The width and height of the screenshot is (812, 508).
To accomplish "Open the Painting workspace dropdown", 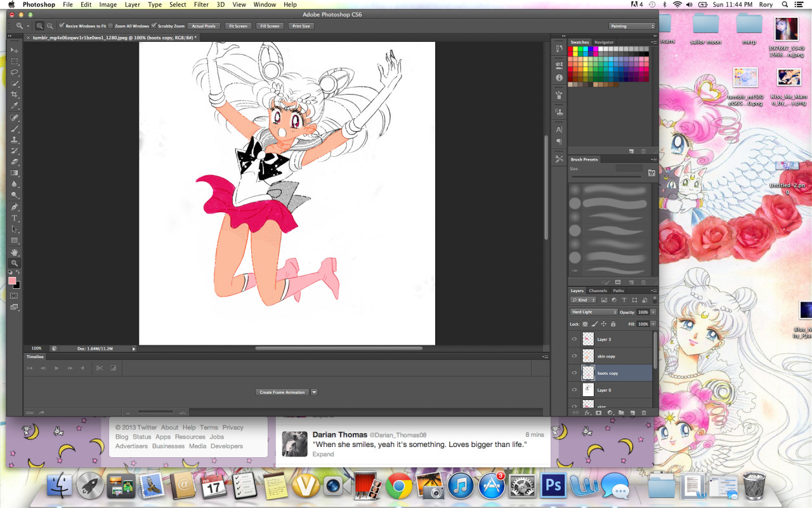I will coord(632,26).
